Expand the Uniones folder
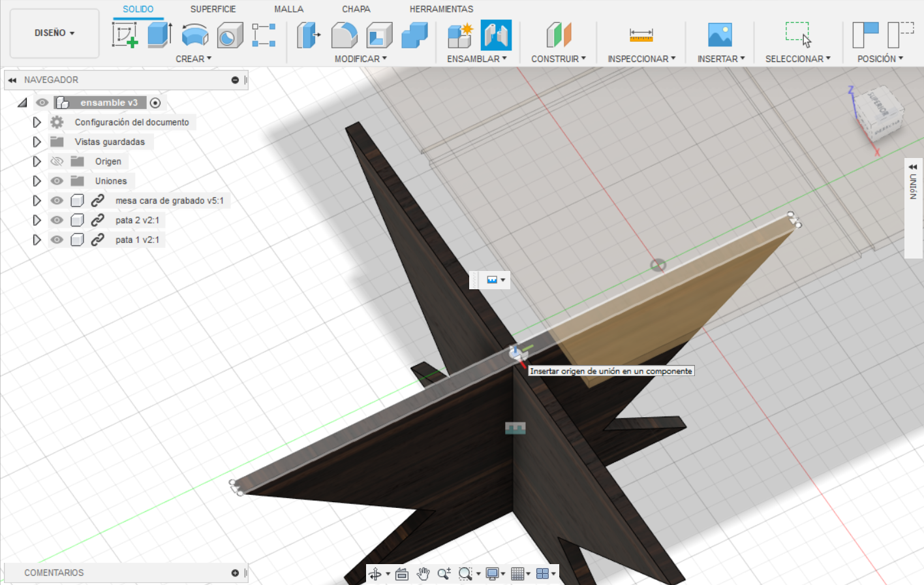Screen dimensions: 924x585 pos(37,181)
